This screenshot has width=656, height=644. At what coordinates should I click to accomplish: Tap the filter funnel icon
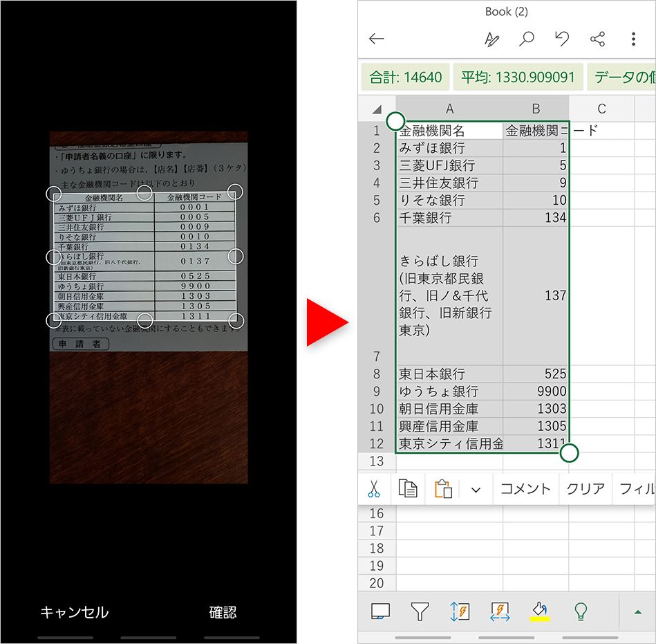click(420, 611)
